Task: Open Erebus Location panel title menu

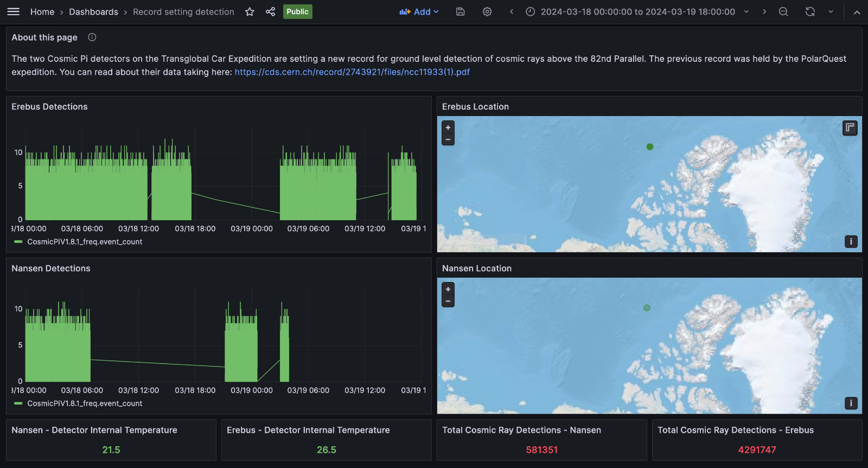Action: tap(475, 107)
